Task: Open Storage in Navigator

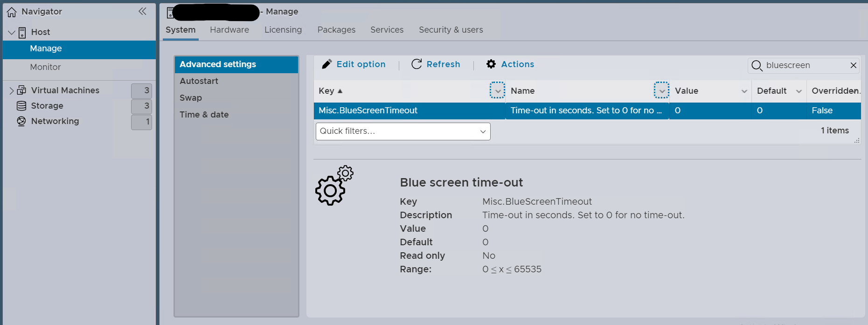Action: click(x=47, y=106)
